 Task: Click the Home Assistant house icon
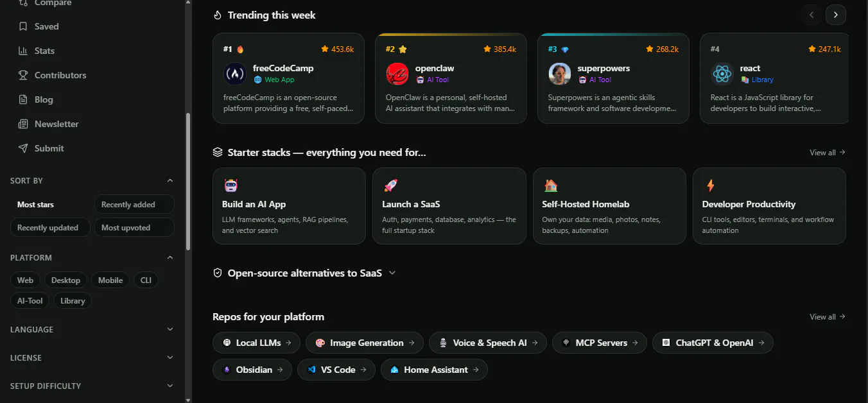[394, 370]
